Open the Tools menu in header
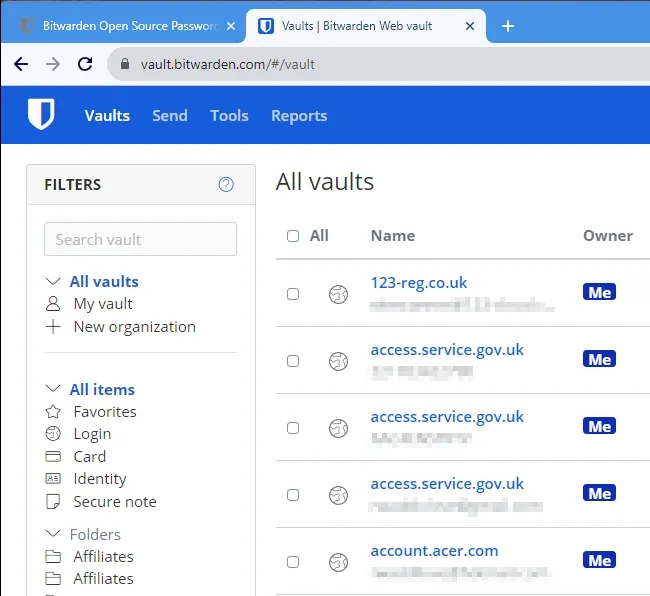 coord(229,116)
